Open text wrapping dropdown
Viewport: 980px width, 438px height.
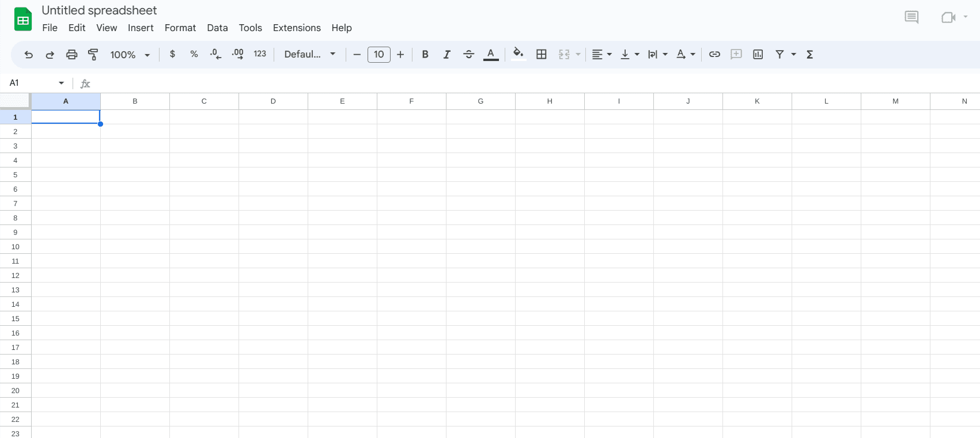pyautogui.click(x=657, y=54)
